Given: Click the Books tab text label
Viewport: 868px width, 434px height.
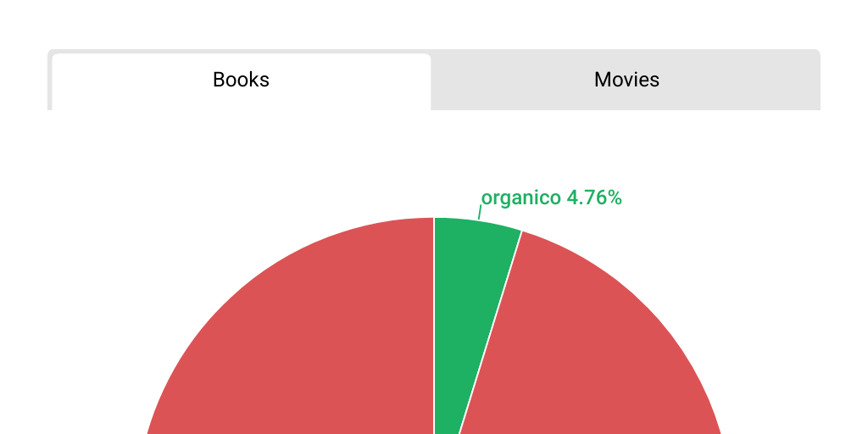Looking at the screenshot, I should [x=241, y=80].
